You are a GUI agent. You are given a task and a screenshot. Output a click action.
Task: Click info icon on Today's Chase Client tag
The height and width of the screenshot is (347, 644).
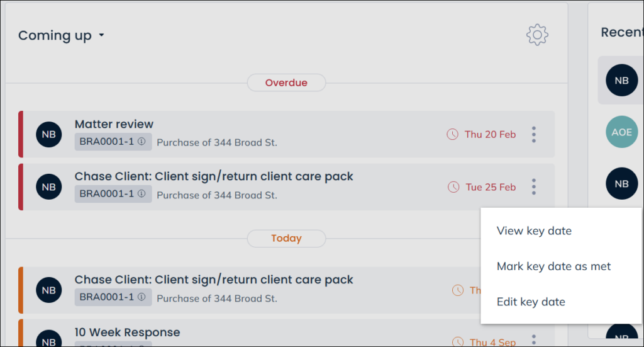142,297
